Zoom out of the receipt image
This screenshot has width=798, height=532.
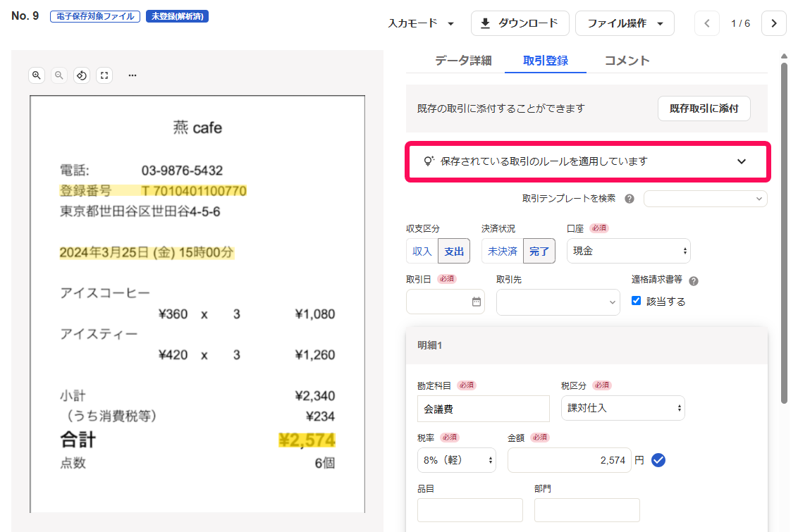point(59,75)
